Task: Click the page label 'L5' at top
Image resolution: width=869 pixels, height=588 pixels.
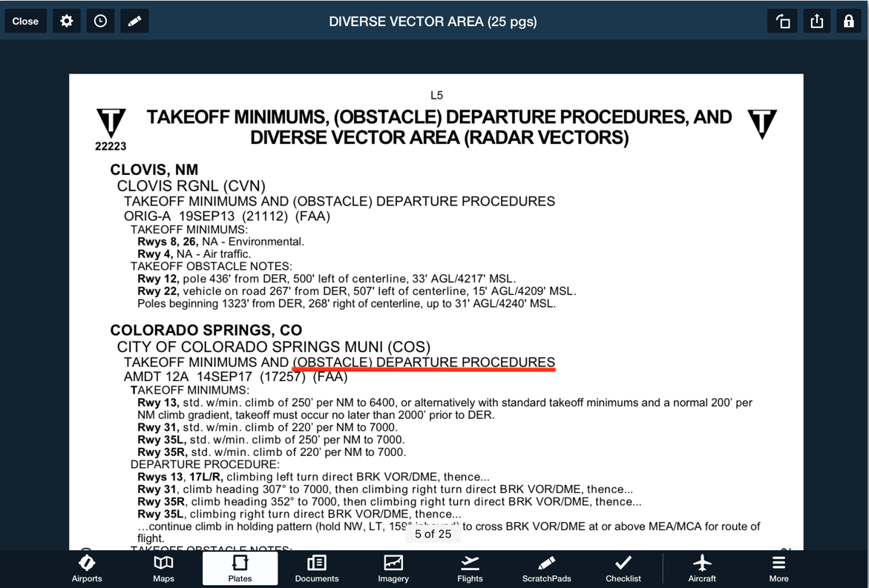Action: [x=436, y=95]
